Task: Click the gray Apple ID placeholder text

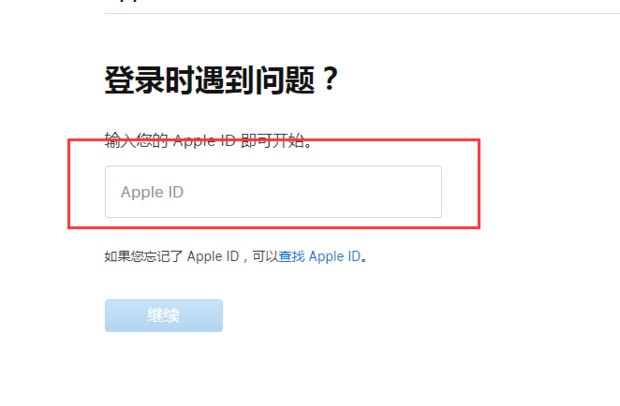Action: point(152,192)
